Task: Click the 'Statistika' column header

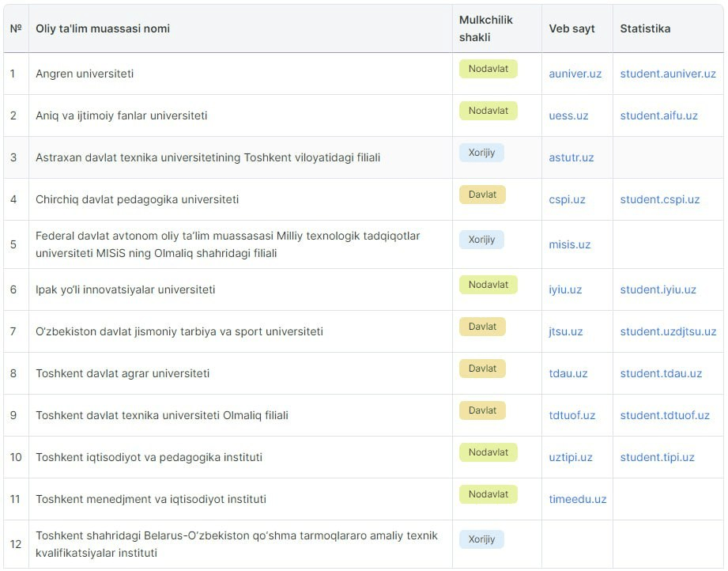Action: (x=668, y=28)
